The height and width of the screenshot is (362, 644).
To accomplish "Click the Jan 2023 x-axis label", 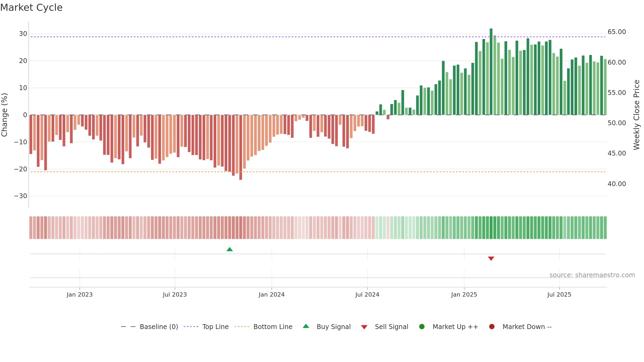I will [x=80, y=295].
